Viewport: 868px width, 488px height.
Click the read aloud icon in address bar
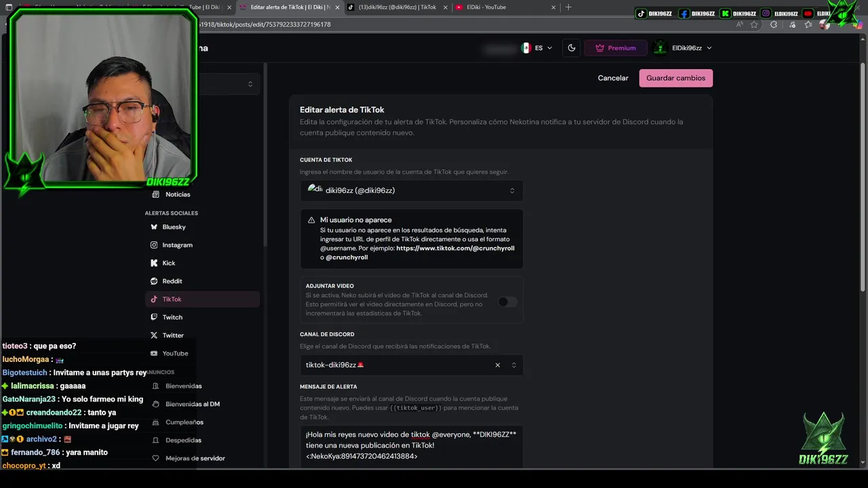pos(739,24)
